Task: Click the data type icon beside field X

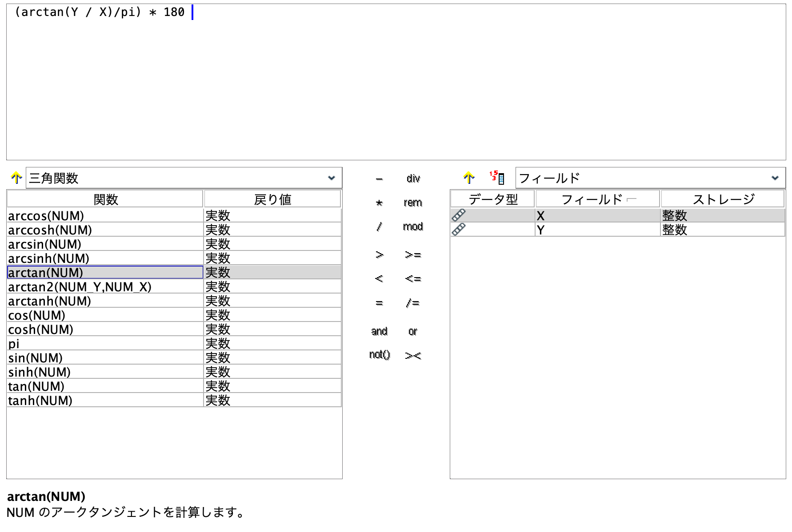Action: [458, 215]
